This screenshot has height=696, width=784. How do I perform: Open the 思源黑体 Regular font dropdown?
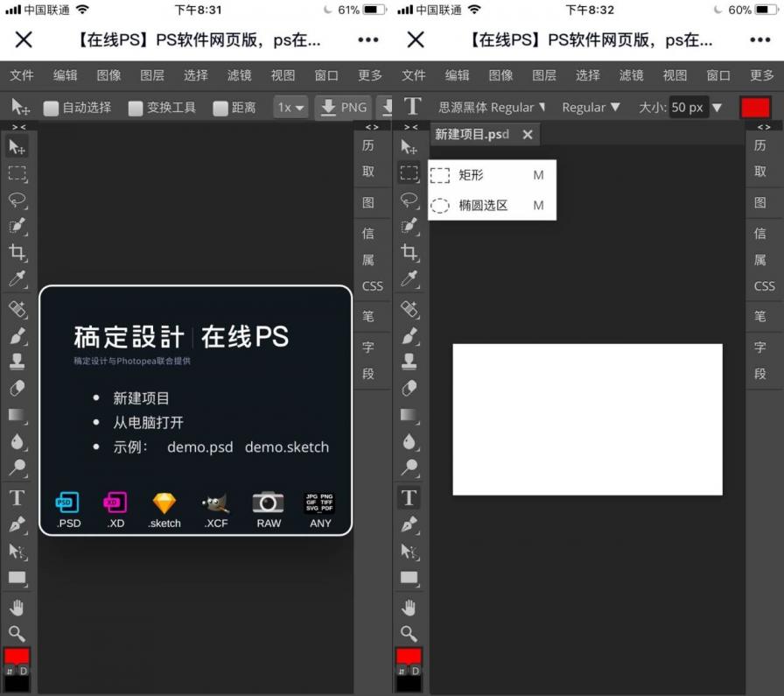pos(492,107)
